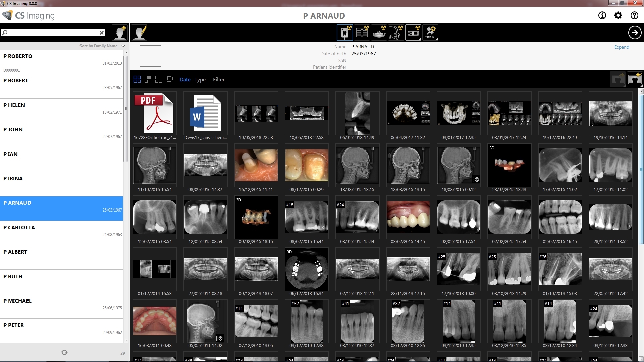Image resolution: width=644 pixels, height=362 pixels.
Task: Click the patient list scrollbar thumb
Action: pyautogui.click(x=126, y=109)
